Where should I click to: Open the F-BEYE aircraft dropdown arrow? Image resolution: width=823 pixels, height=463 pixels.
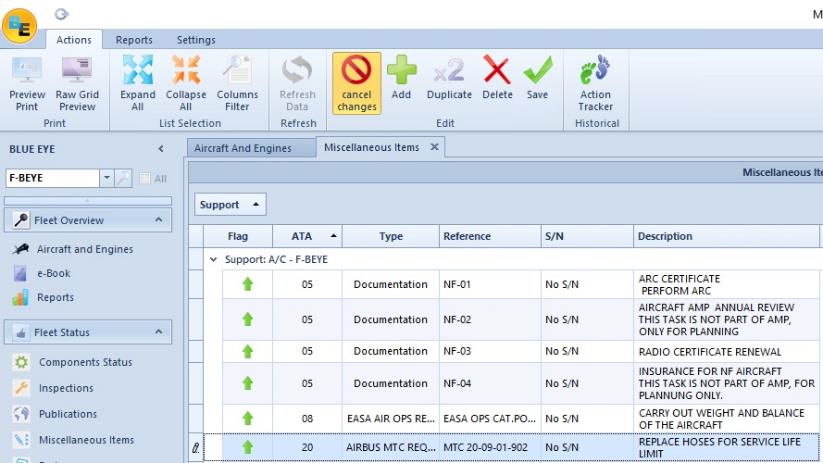[x=107, y=178]
